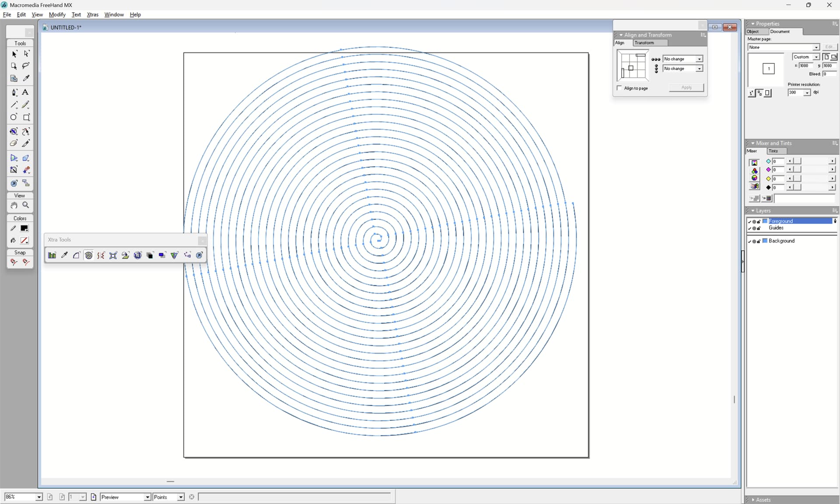Toggle keyline mode dot on Guides layer

(754, 228)
